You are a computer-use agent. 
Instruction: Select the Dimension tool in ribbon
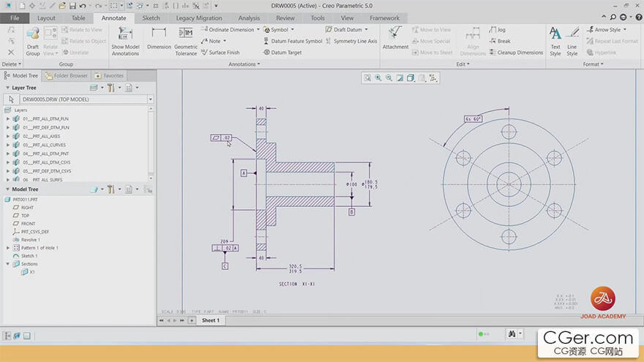[x=159, y=33]
